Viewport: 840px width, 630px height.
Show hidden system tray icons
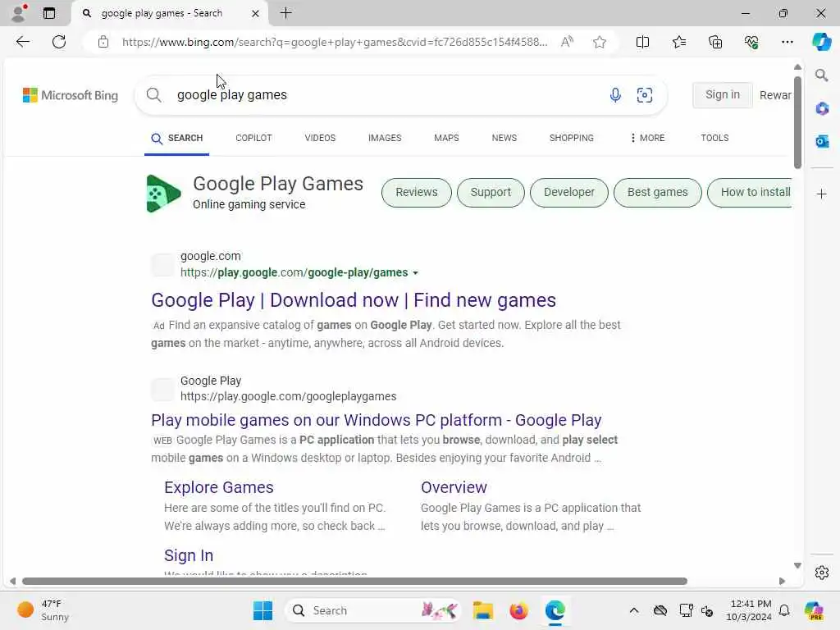coord(634,610)
